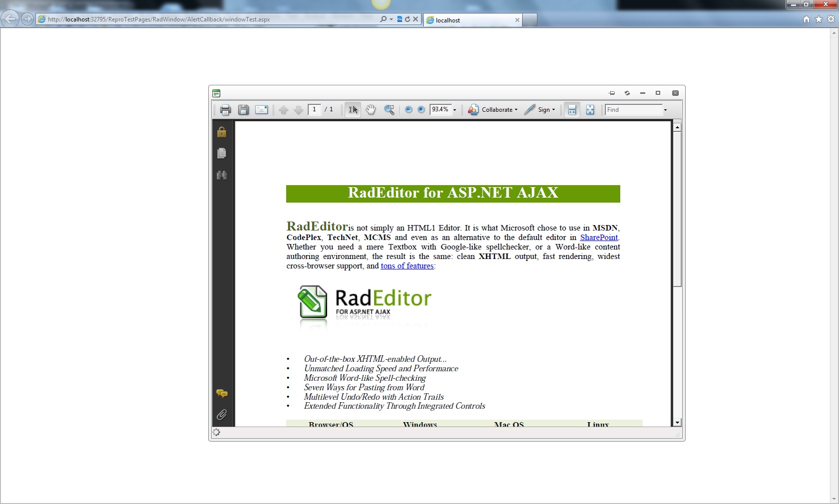The width and height of the screenshot is (839, 504).
Task: Activate the Select text tool
Action: pos(353,110)
